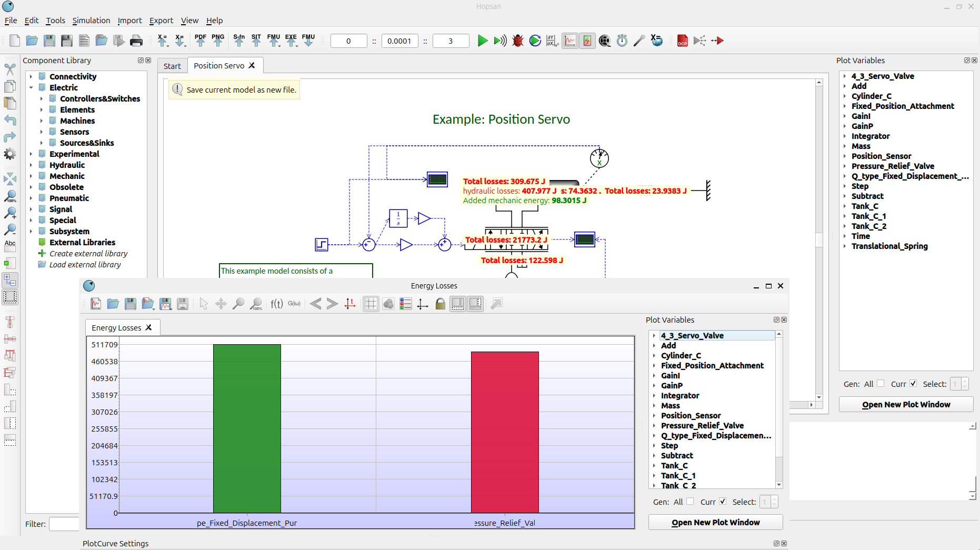Expand 4_3_Servo_Valve in main Plot Variables
This screenshot has height=550, width=980.
click(x=845, y=76)
